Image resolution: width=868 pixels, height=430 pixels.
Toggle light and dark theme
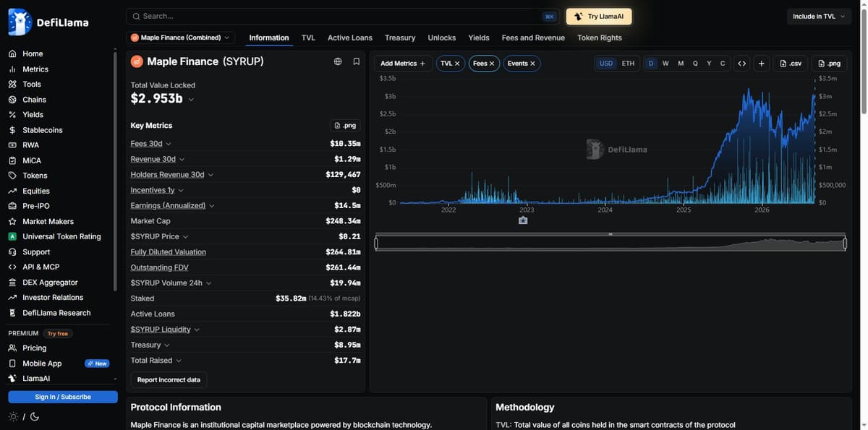(x=24, y=416)
